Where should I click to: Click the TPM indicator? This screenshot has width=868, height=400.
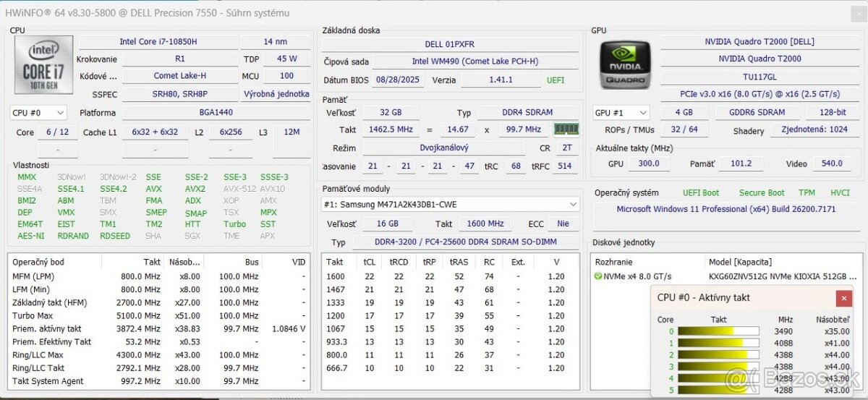807,193
